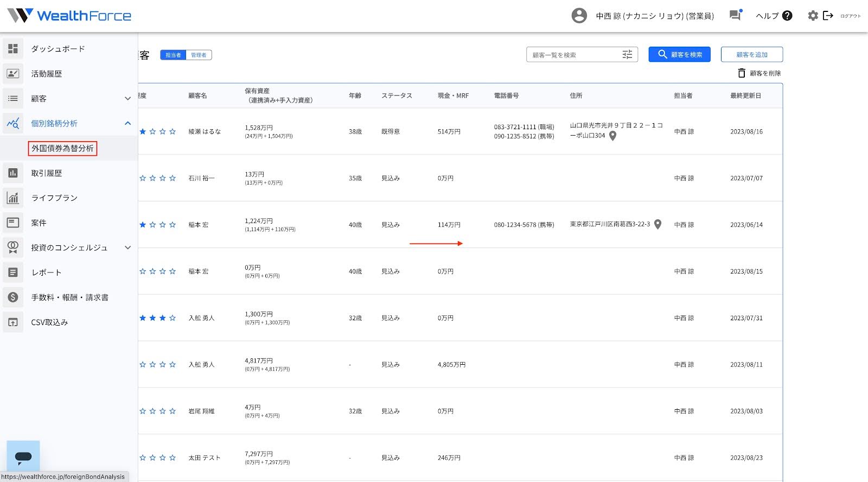Go to レポート in the sidebar
868x482 pixels.
point(46,272)
